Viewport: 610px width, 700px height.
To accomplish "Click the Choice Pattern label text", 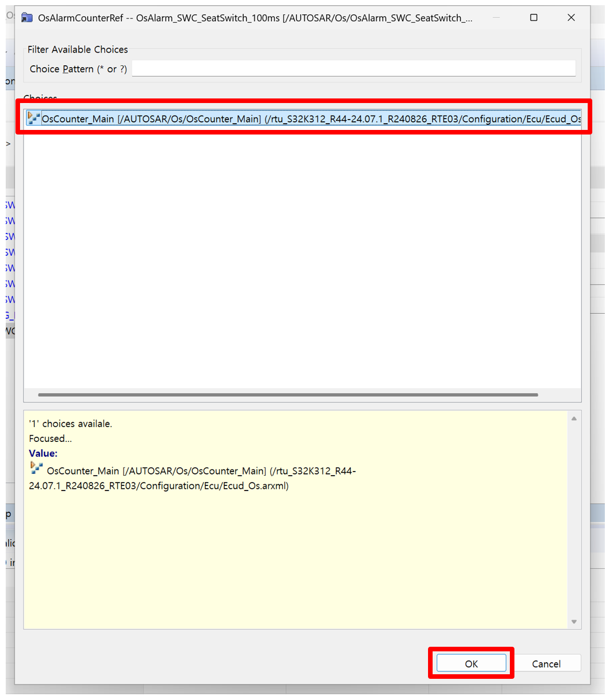I will click(78, 69).
